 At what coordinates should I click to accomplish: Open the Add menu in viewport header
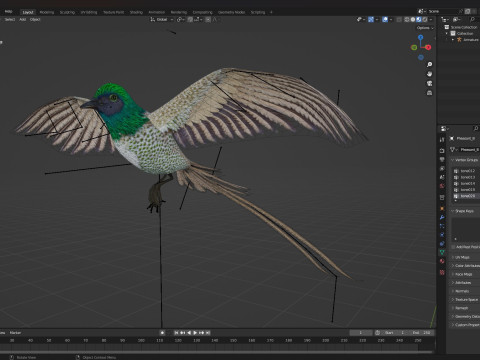[22, 20]
